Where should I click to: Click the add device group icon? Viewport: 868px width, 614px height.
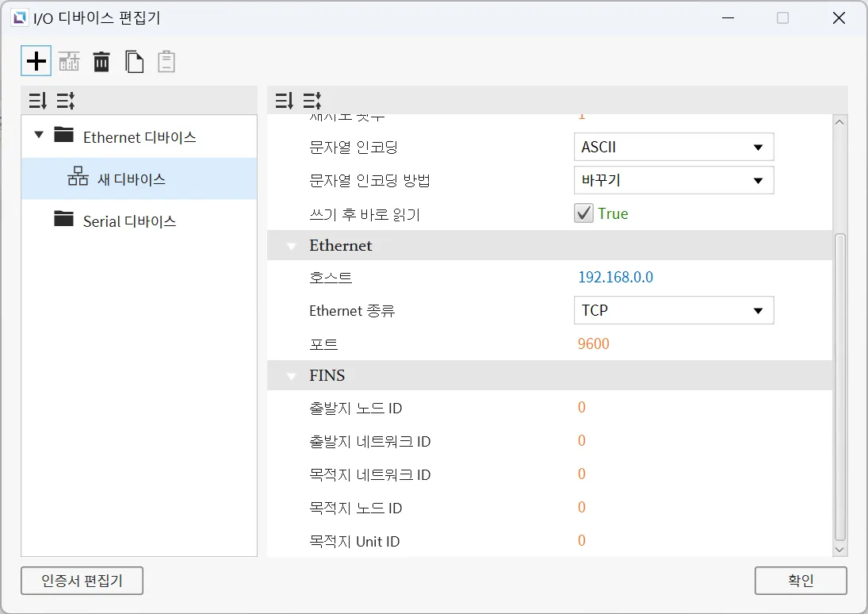[x=69, y=61]
